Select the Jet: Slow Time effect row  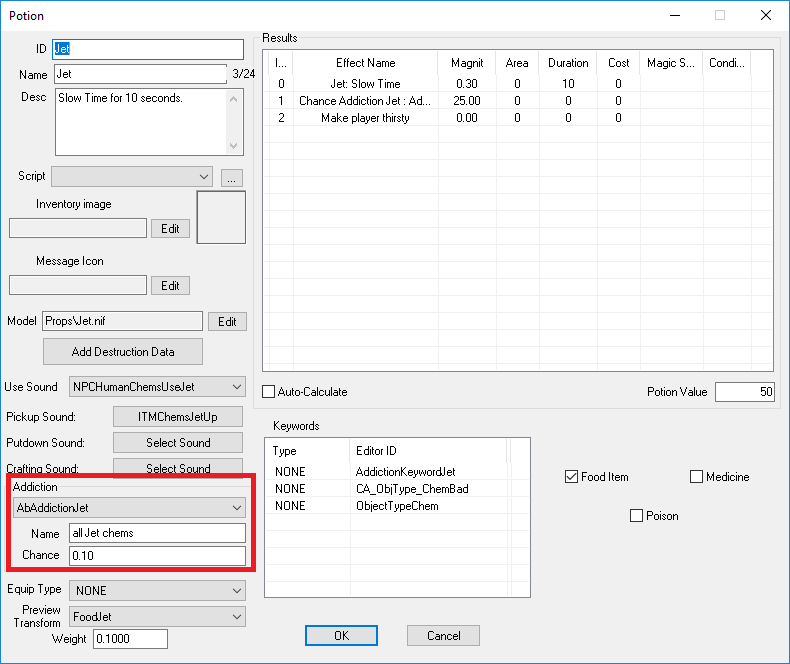click(x=517, y=84)
